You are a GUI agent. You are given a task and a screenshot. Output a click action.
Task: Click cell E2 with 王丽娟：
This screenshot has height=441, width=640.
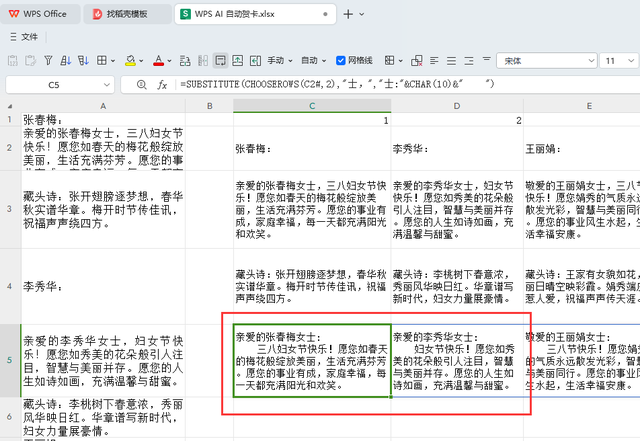[x=582, y=148]
